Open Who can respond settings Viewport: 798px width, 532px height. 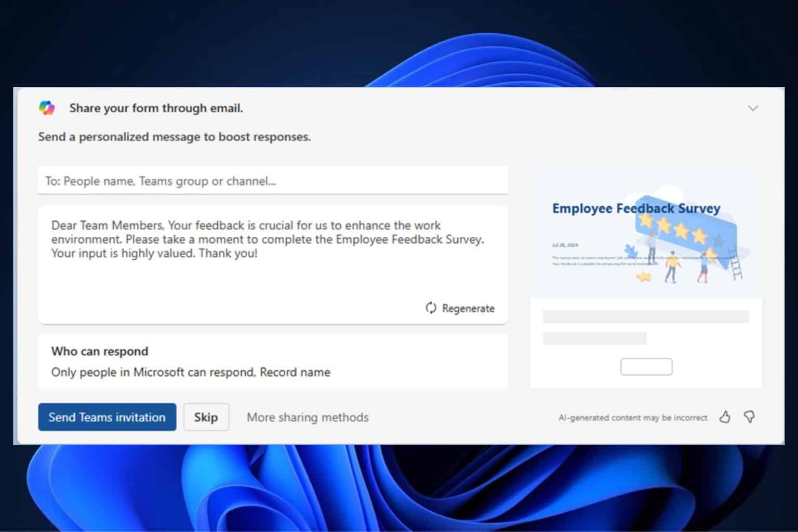pos(273,361)
